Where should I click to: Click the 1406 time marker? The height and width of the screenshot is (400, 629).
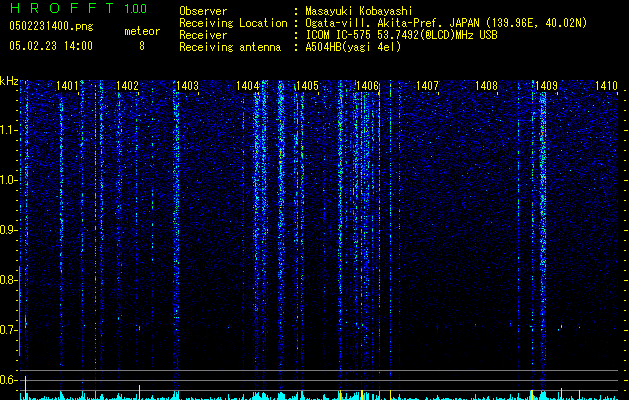367,86
